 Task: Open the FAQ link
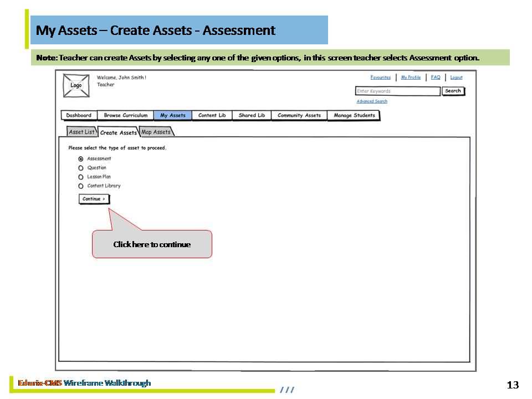436,78
